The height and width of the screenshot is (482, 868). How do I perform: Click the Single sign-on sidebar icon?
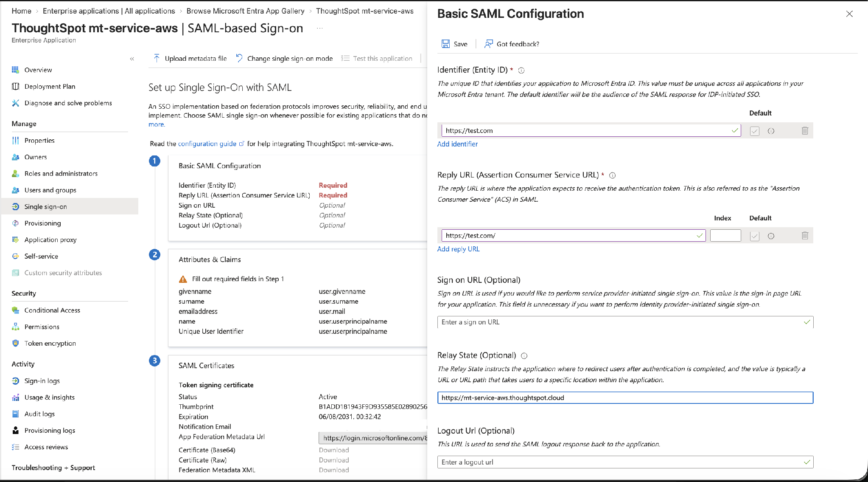point(16,206)
